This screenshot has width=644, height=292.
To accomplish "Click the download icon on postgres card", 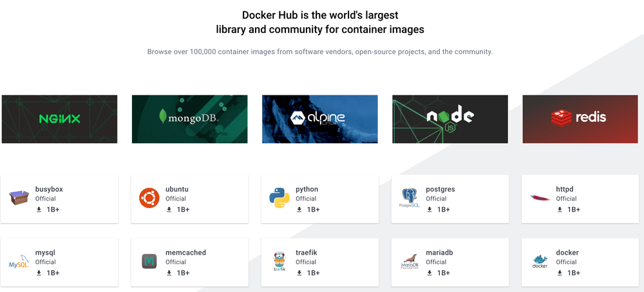I will (430, 209).
